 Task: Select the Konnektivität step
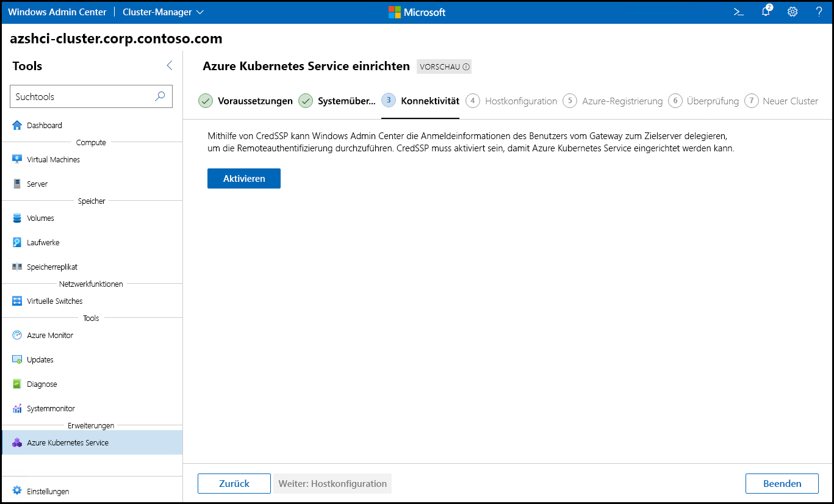(x=420, y=101)
